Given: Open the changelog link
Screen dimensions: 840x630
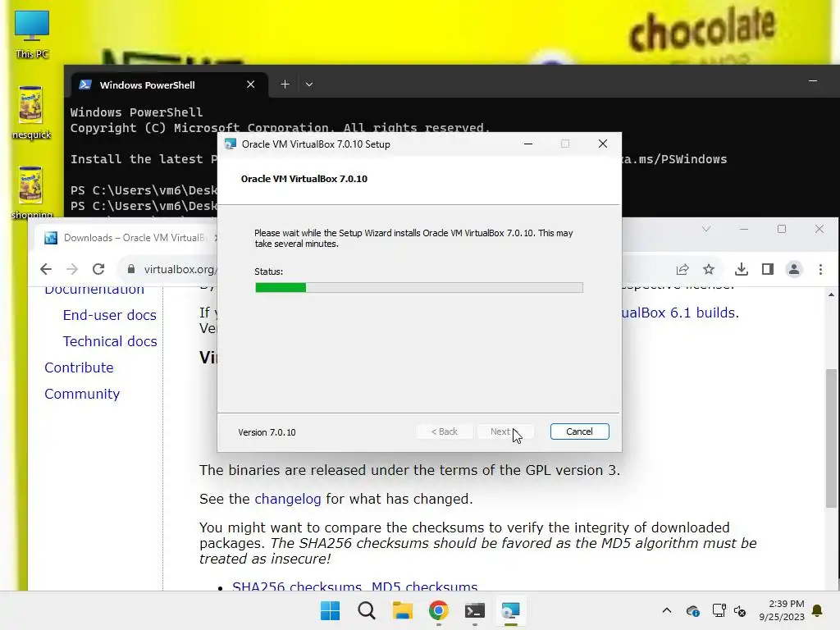Looking at the screenshot, I should tap(288, 500).
